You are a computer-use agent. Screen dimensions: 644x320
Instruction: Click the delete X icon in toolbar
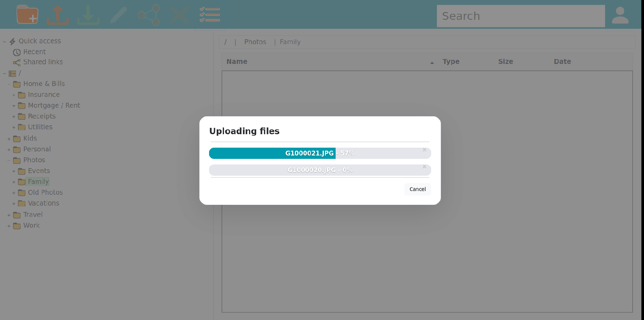point(180,15)
